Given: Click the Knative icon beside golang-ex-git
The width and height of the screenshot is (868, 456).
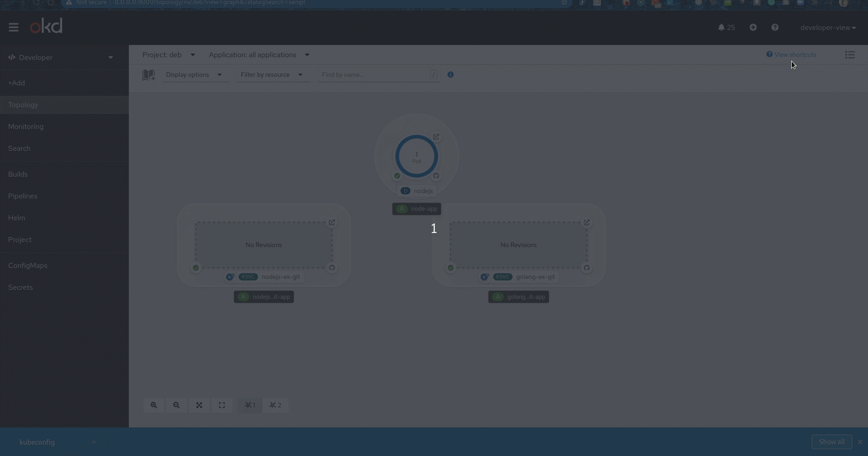Looking at the screenshot, I should [x=485, y=277].
